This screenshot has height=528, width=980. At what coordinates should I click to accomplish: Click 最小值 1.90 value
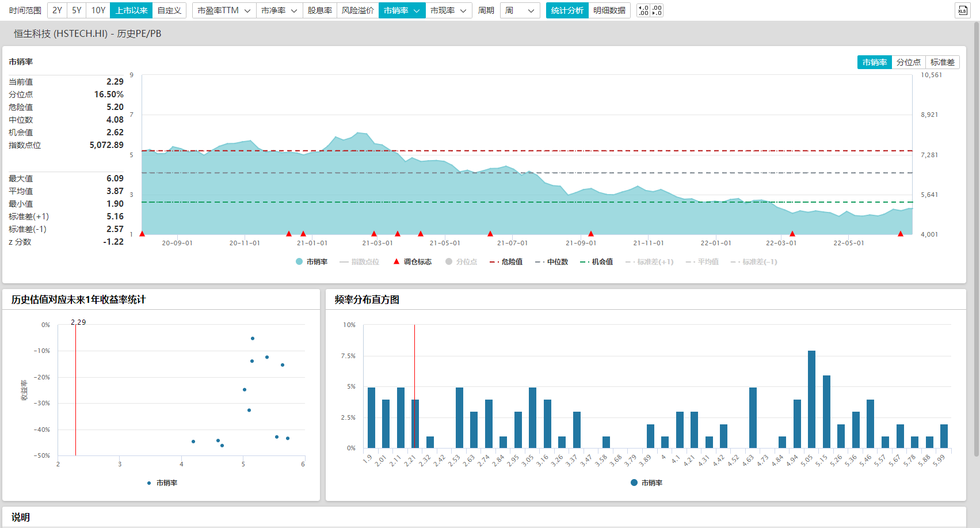coord(115,204)
